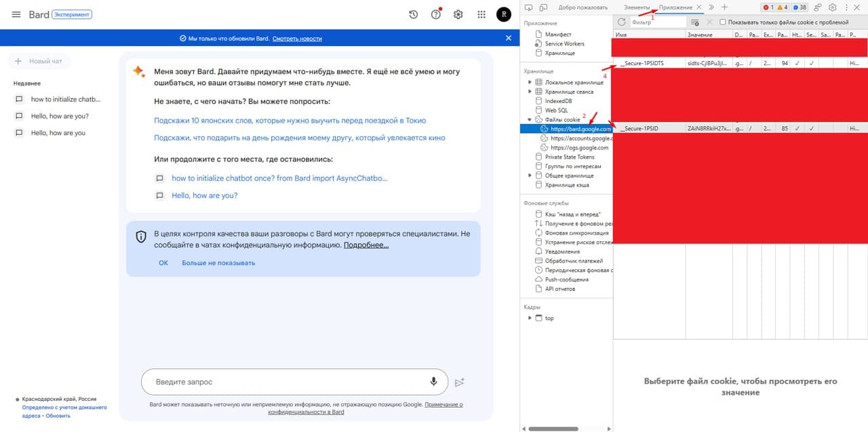
Task: Select the Приложение tab
Action: coord(676,7)
